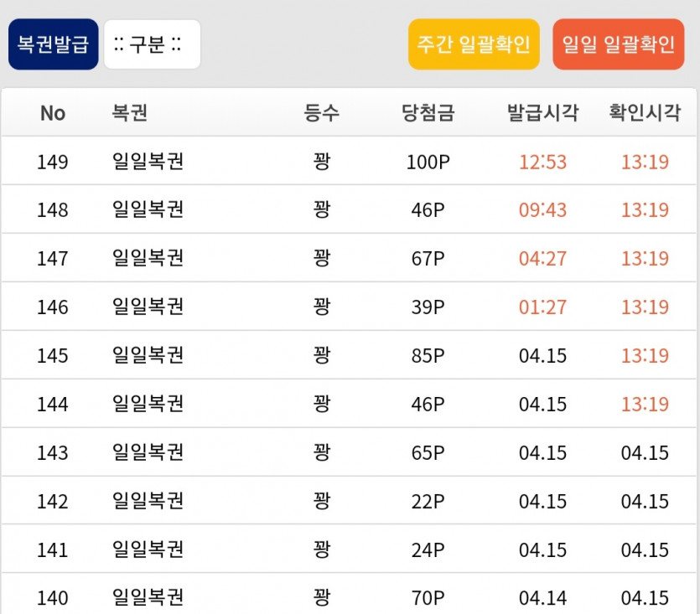The height and width of the screenshot is (614, 700).
Task: Click issue date 04.14 in row 140
Action: [x=543, y=598]
